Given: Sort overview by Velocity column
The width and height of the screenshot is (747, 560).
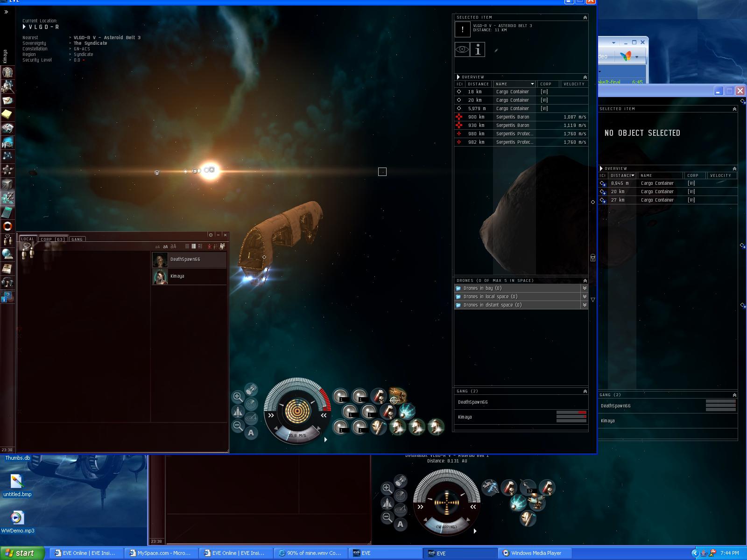Looking at the screenshot, I should click(x=574, y=84).
